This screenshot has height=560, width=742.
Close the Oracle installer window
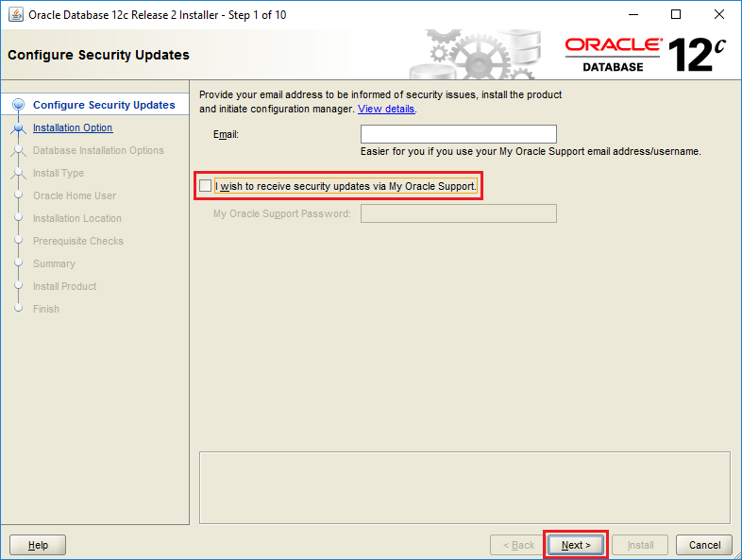pyautogui.click(x=718, y=15)
